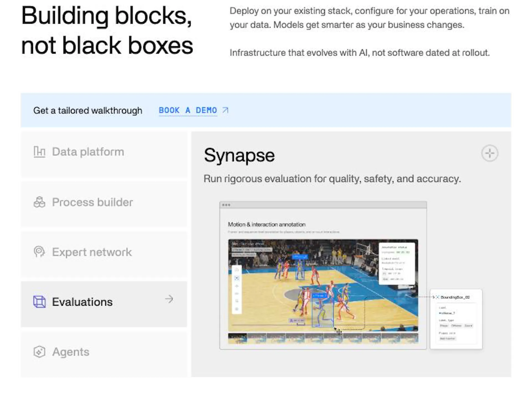532x399 pixels.
Task: Click the arrow icon beside Book a Demo
Action: tap(226, 110)
